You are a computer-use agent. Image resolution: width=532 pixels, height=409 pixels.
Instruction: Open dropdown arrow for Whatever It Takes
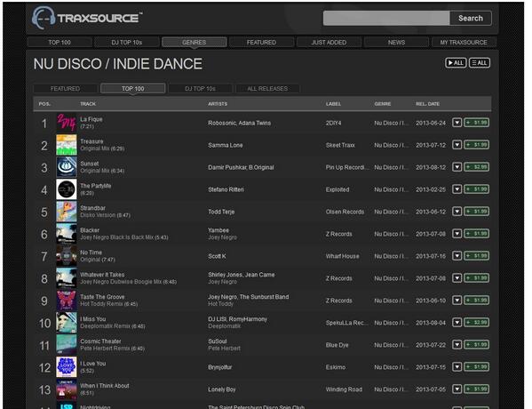457,278
